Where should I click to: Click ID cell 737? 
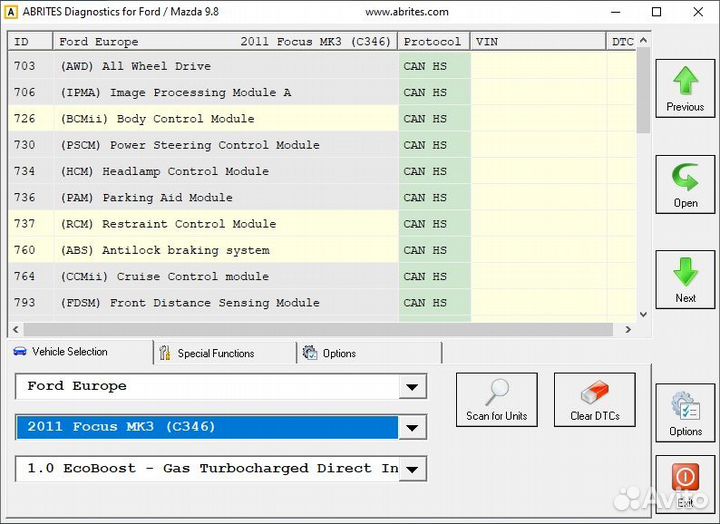coord(30,224)
